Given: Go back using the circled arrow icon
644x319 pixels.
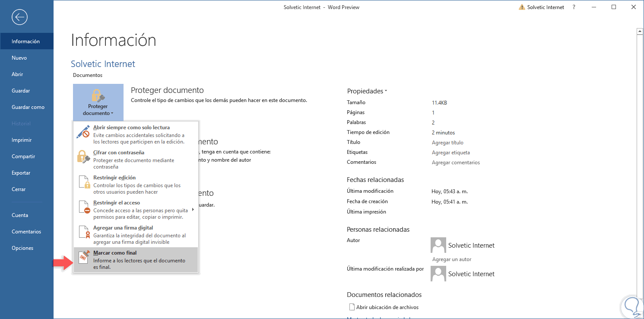Looking at the screenshot, I should point(20,17).
